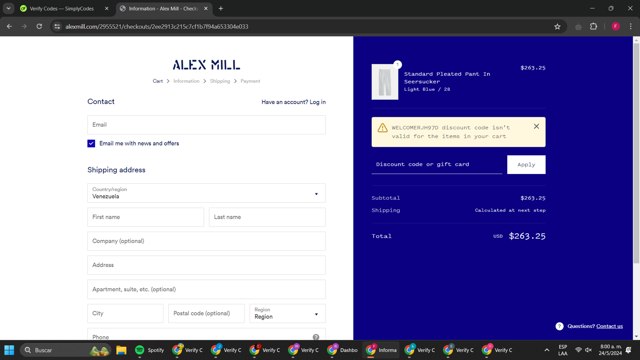Click the Alex Mill logo
The width and height of the screenshot is (640, 360).
[x=206, y=65]
